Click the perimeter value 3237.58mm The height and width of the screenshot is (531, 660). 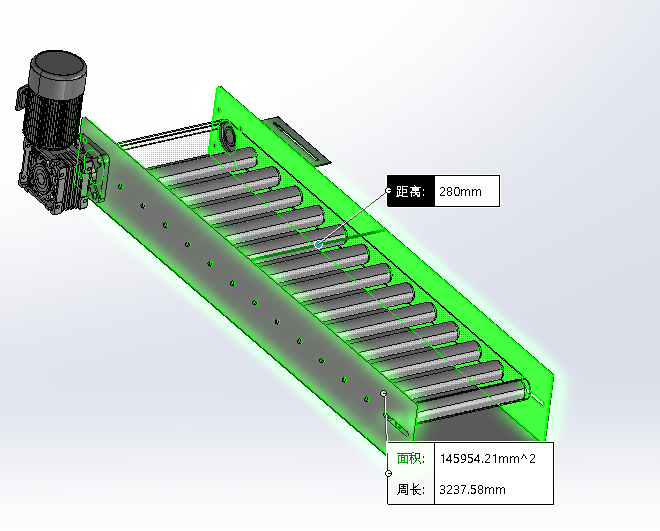coord(472,490)
